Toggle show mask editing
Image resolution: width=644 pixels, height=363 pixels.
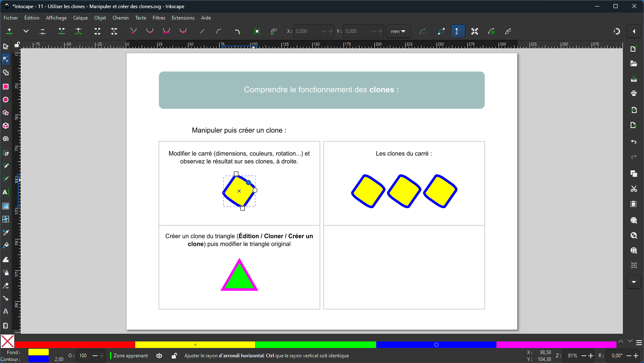coord(491,31)
